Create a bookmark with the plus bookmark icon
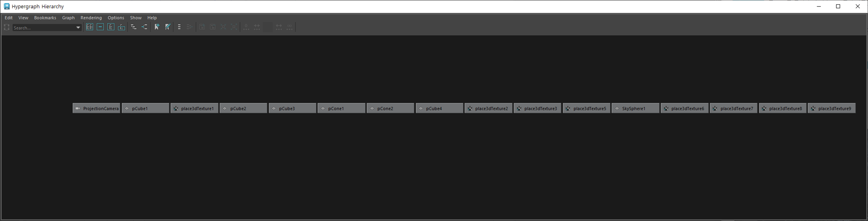868x221 pixels. coord(157,27)
